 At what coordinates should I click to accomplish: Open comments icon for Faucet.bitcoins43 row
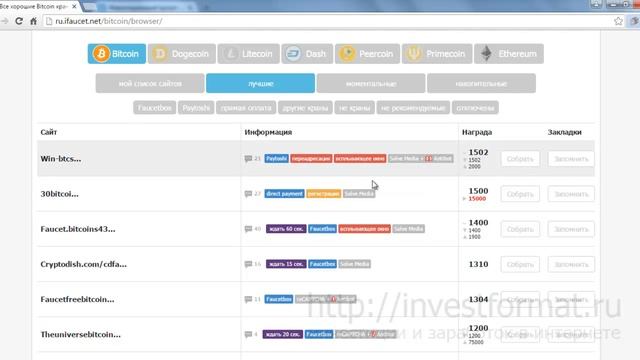tap(248, 229)
